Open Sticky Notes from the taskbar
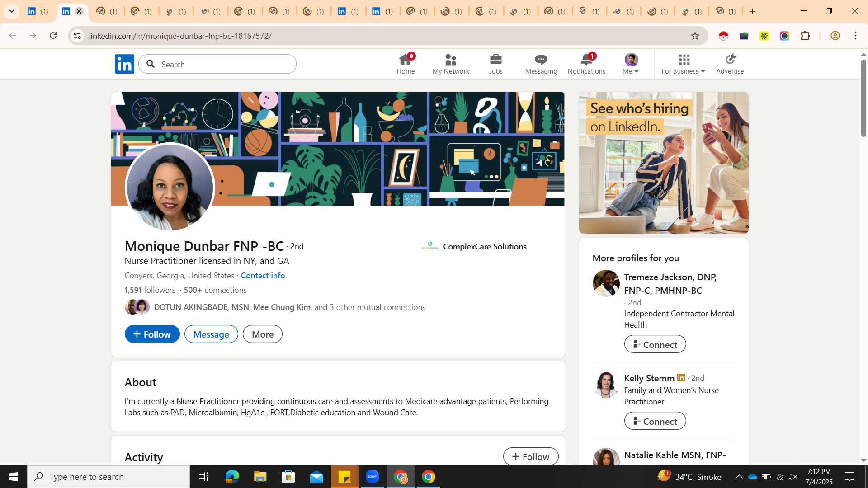868x488 pixels. (x=344, y=477)
